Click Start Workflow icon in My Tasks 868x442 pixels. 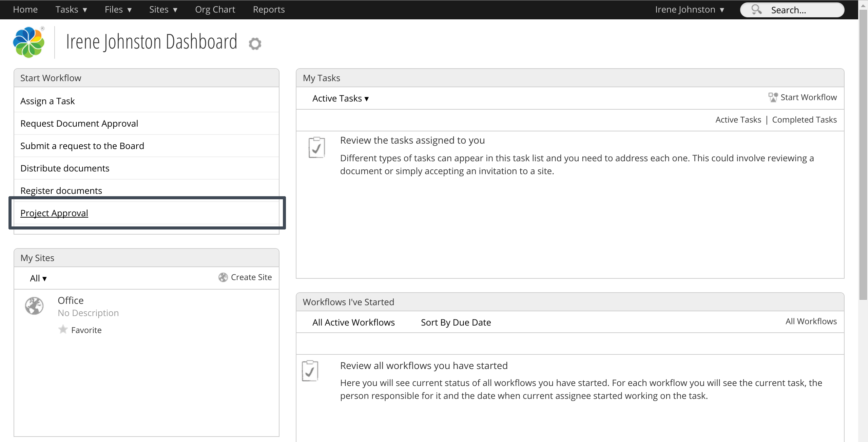[773, 97]
